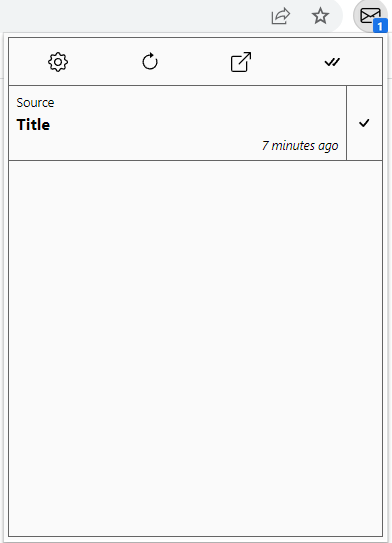This screenshot has width=392, height=543.
Task: Click the blank space right of "Title"
Action: (197, 125)
